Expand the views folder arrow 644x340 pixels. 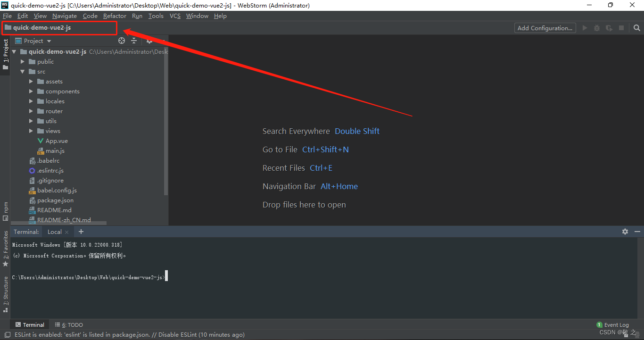click(31, 131)
